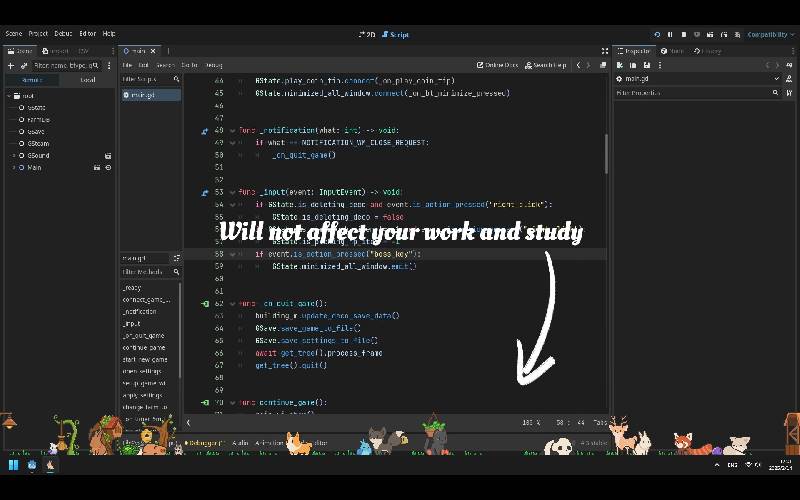Click the add child node plus icon

point(10,65)
